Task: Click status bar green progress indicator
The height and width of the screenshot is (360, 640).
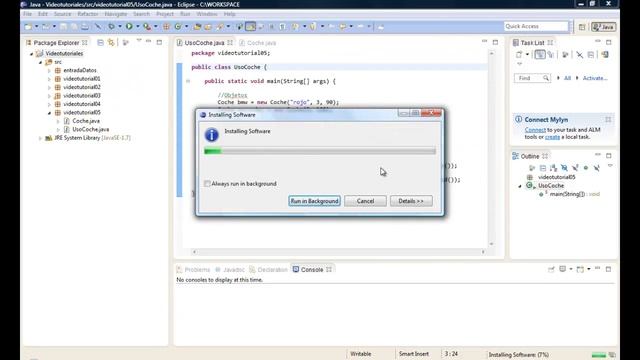Action: 598,355
